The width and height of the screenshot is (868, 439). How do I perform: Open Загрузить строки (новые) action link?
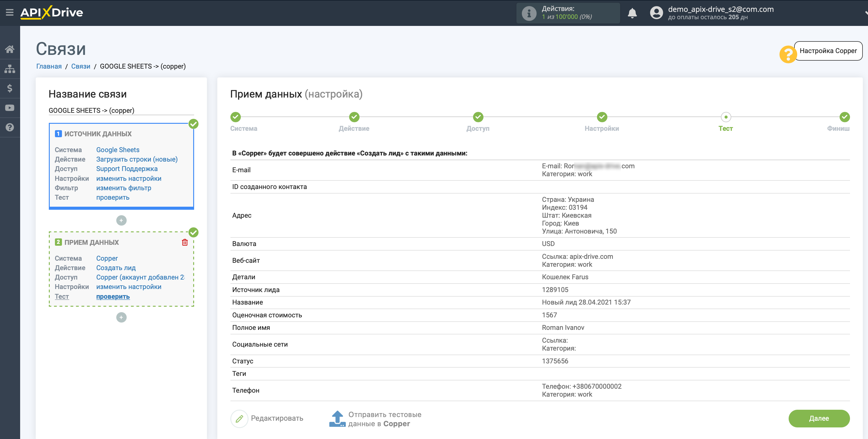point(137,159)
